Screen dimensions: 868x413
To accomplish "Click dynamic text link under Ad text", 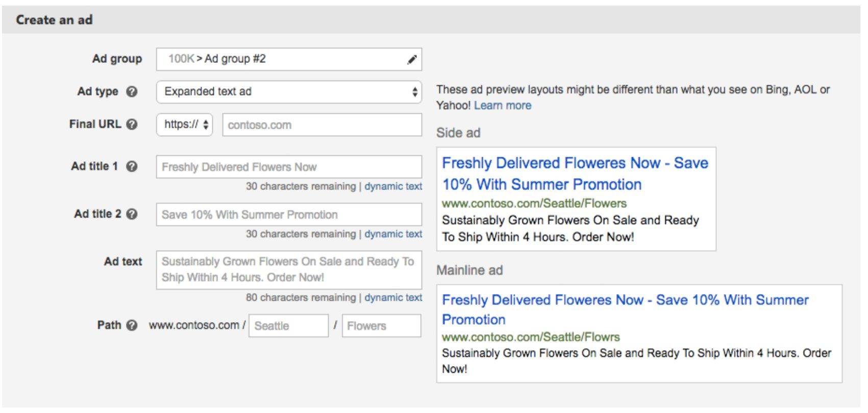I will tap(393, 298).
